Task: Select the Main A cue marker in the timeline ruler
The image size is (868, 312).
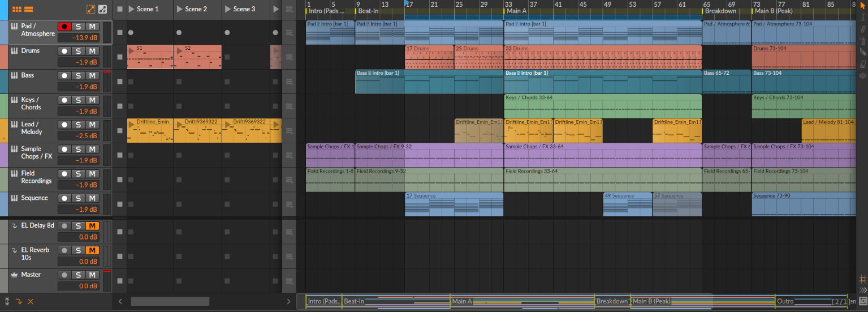Action: pyautogui.click(x=516, y=11)
